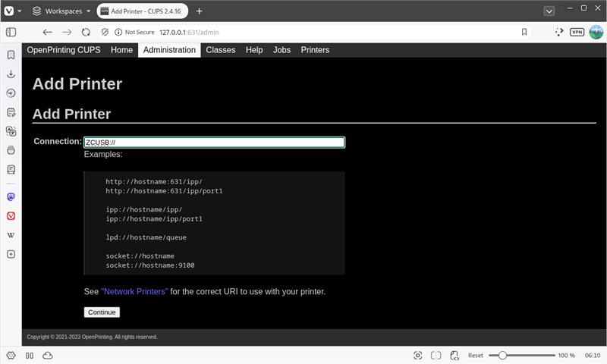The width and height of the screenshot is (607, 364).
Task: Open the Mastodon web panel
Action: [11, 197]
